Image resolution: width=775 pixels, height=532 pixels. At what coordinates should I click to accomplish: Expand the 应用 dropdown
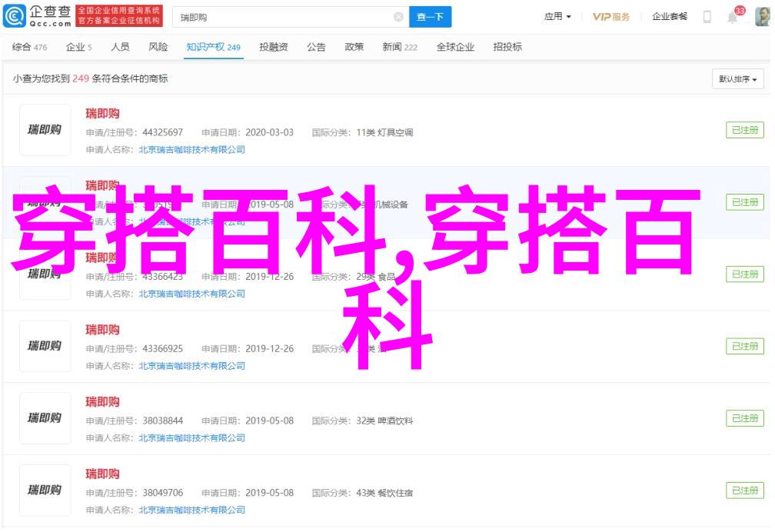click(557, 17)
